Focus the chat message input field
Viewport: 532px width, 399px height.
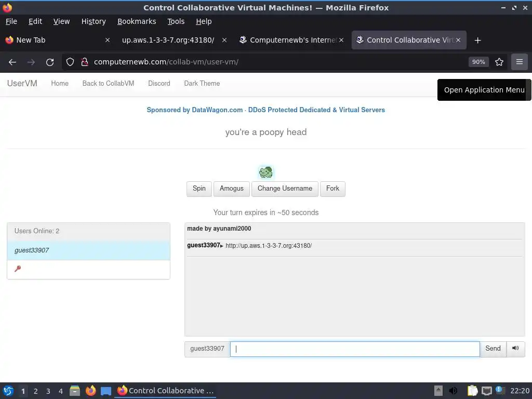(x=355, y=349)
